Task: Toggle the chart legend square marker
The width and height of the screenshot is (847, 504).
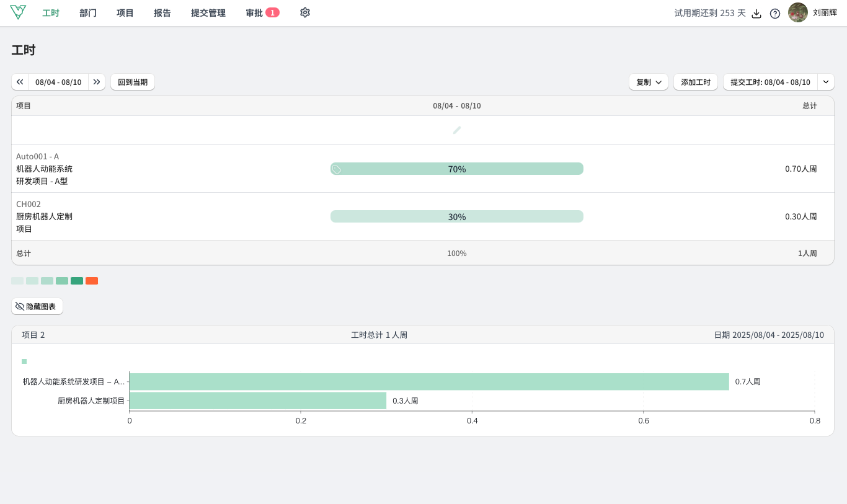Action: tap(24, 361)
